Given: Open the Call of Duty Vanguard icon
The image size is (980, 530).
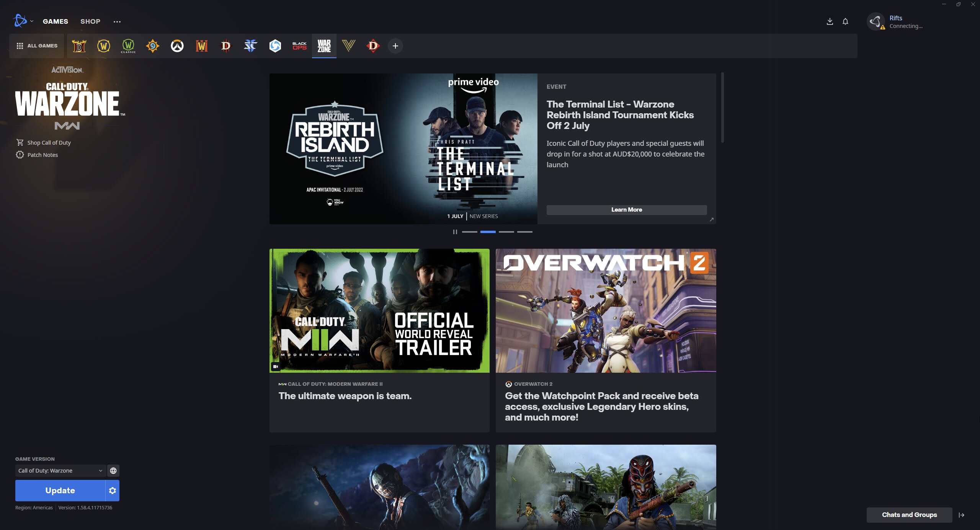Looking at the screenshot, I should [349, 46].
